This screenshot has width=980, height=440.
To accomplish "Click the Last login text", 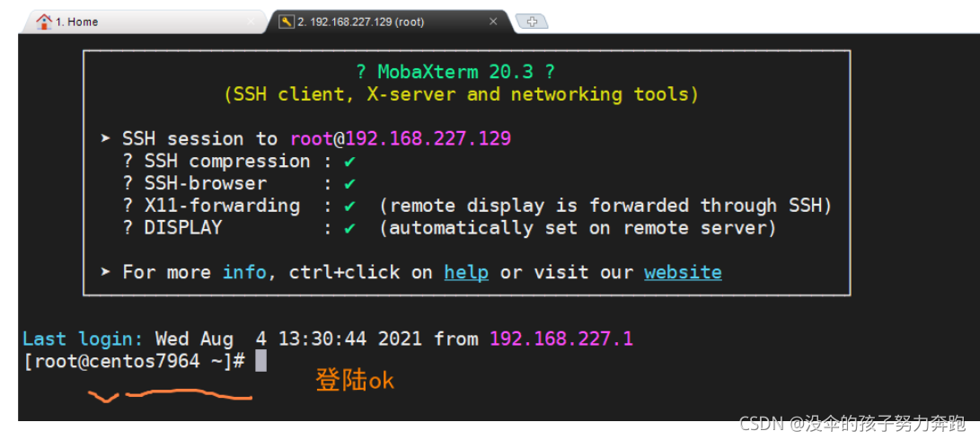I will [83, 339].
